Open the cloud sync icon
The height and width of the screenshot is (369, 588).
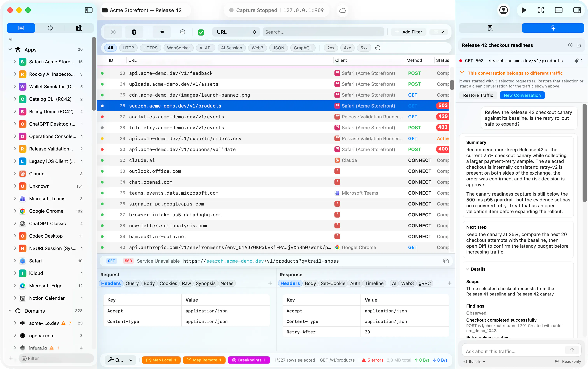(x=343, y=10)
